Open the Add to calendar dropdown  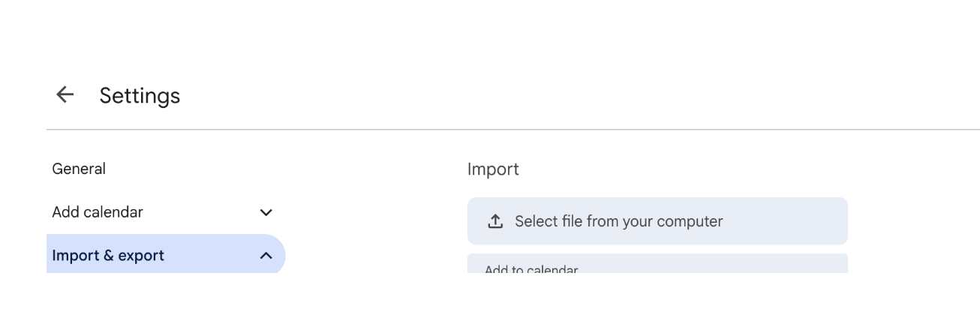657,263
